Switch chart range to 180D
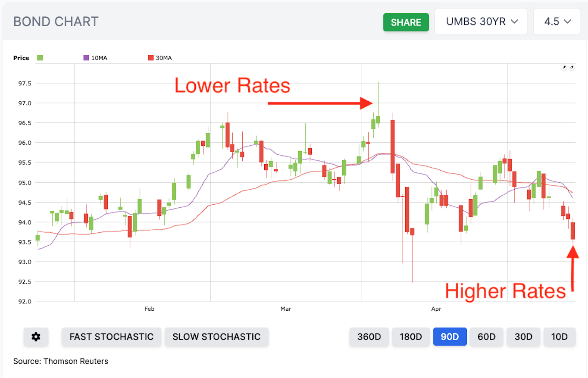This screenshot has height=378, width=588. pyautogui.click(x=410, y=337)
